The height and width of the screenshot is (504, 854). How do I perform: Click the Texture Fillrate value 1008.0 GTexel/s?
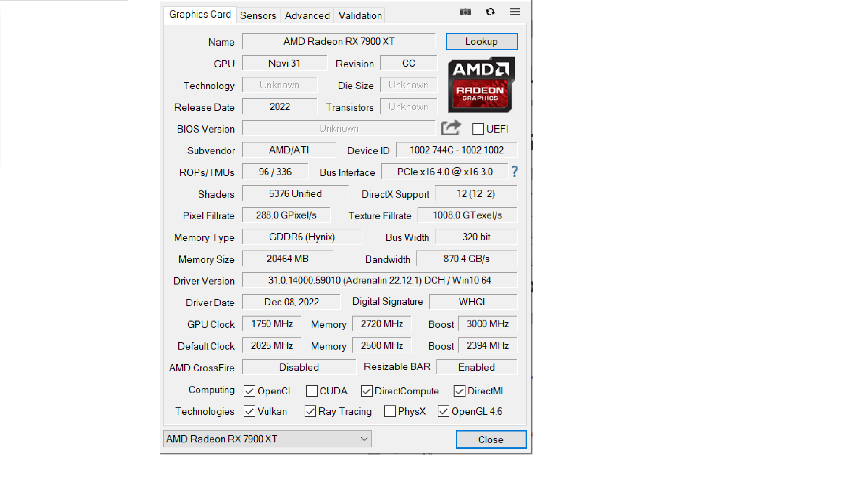467,215
